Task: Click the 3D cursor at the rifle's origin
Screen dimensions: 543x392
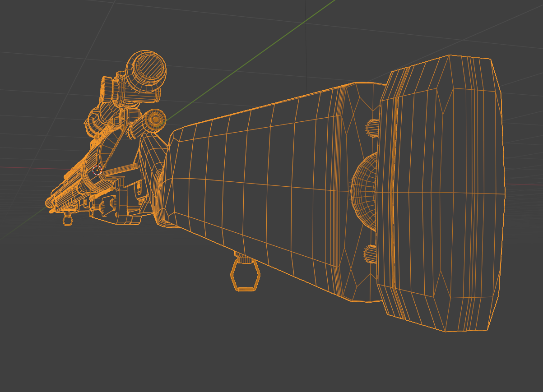Action: (x=97, y=170)
